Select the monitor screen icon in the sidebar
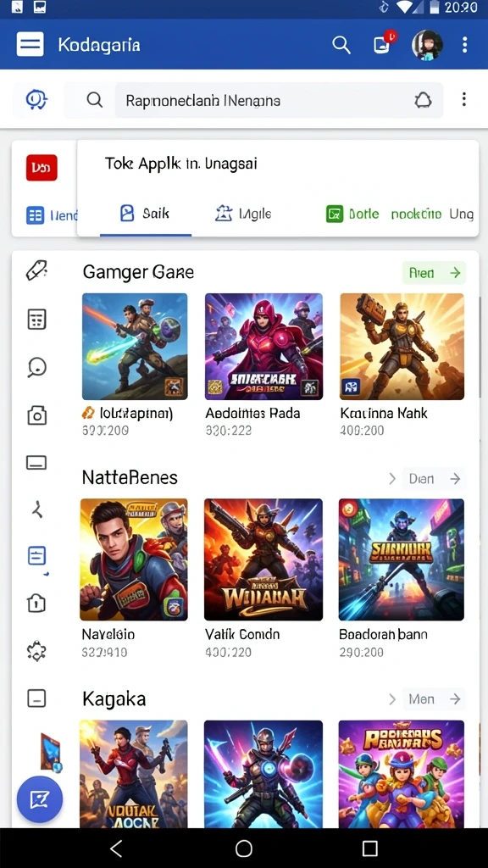488x868 pixels. tap(36, 462)
